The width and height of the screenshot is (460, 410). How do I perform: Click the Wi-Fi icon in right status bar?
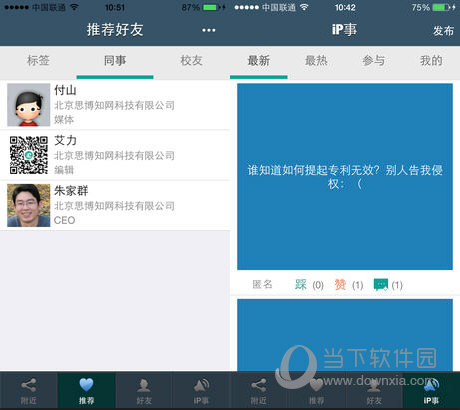coord(304,7)
